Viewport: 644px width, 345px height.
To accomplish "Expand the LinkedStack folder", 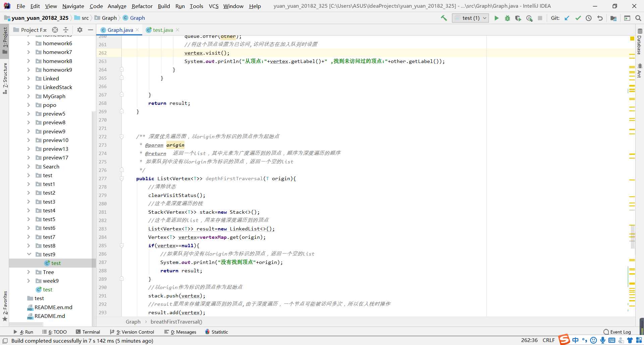I will (29, 87).
